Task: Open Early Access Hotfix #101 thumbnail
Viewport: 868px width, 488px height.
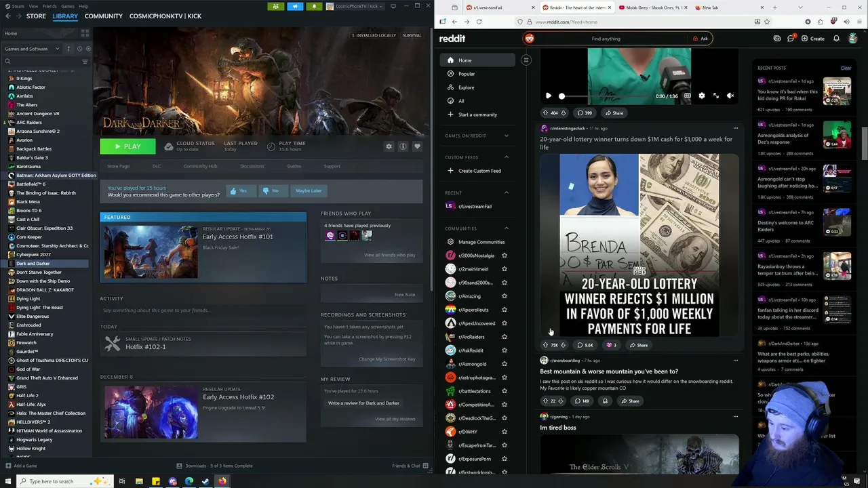Action: 151,251
